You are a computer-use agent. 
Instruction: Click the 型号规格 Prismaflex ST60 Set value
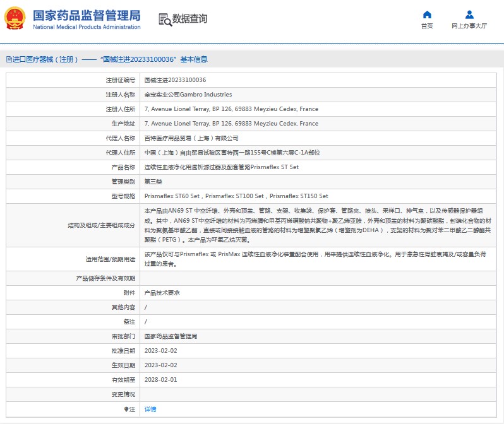pyautogui.click(x=172, y=196)
